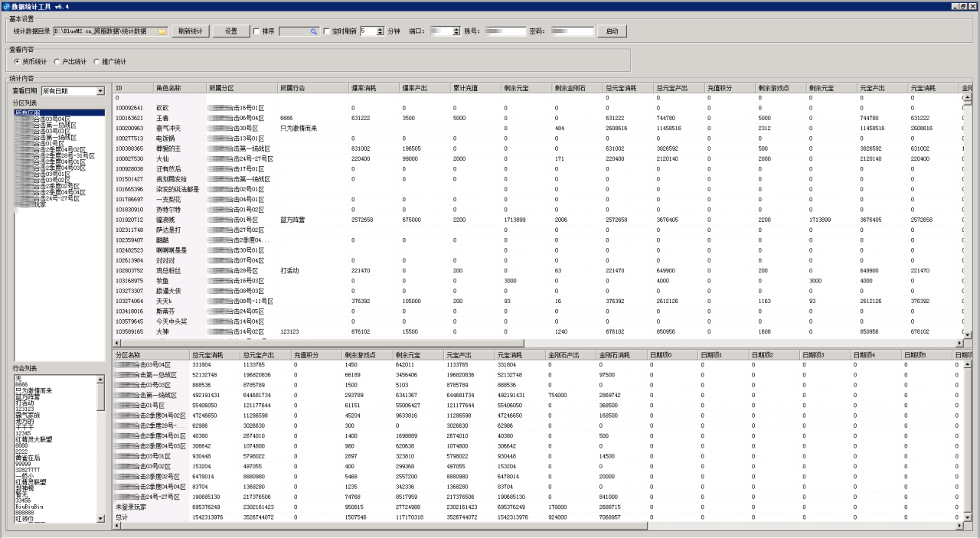
Task: Click the magnifier search icon in sort field
Action: (x=313, y=31)
